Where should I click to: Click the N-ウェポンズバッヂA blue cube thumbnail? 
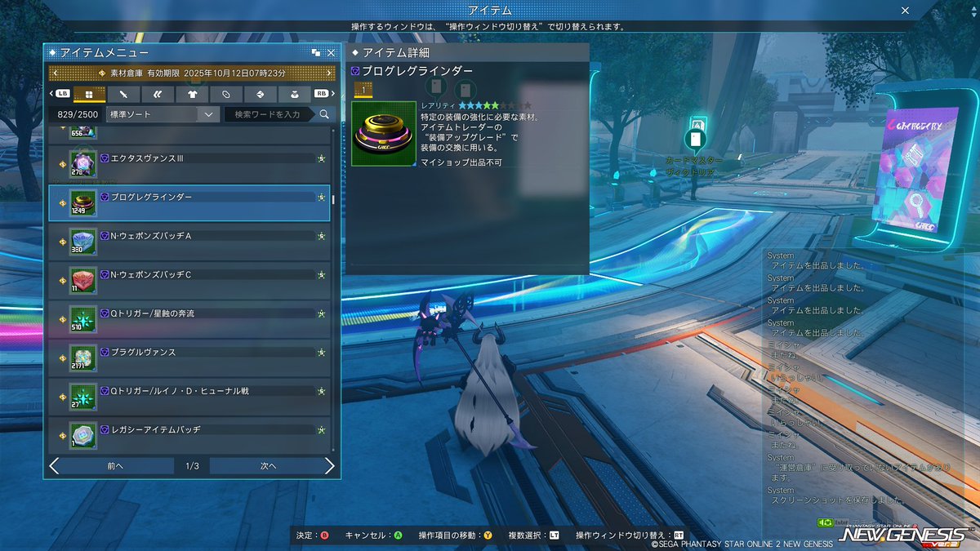[83, 242]
